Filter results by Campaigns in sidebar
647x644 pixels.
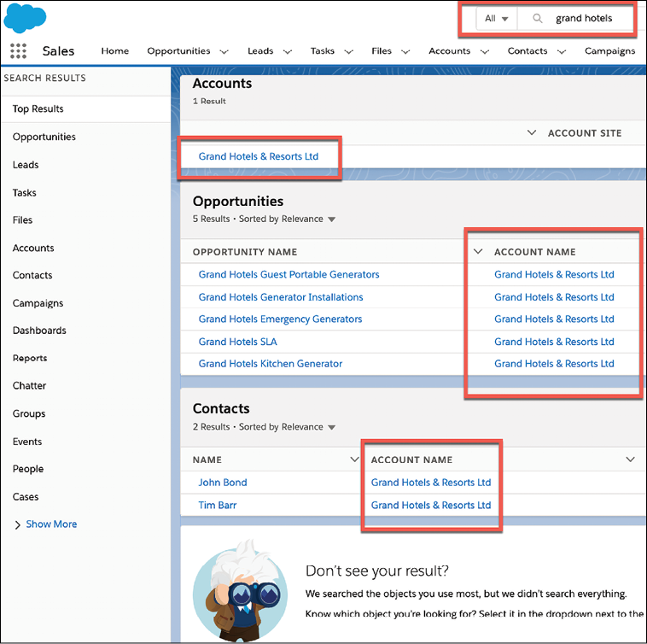pos(38,303)
